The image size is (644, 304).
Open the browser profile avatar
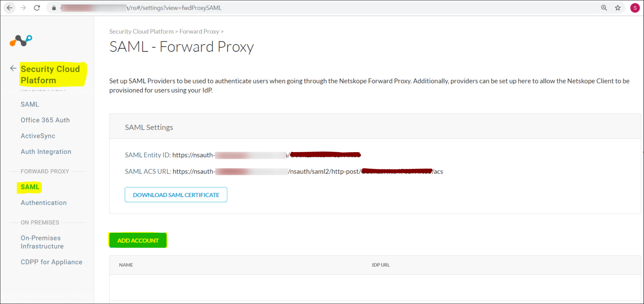tap(634, 7)
